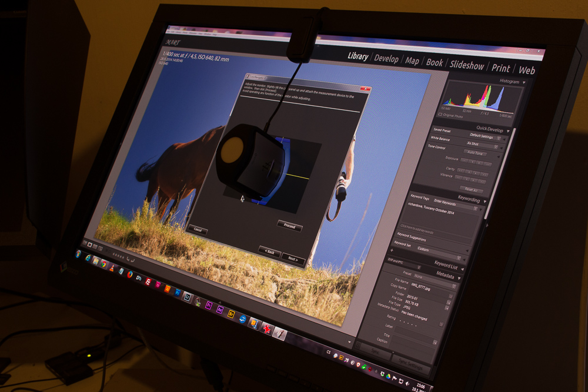Screen dimensions: 588x392
Task: Launch Google Chrome from the taskbar
Action: point(103,264)
